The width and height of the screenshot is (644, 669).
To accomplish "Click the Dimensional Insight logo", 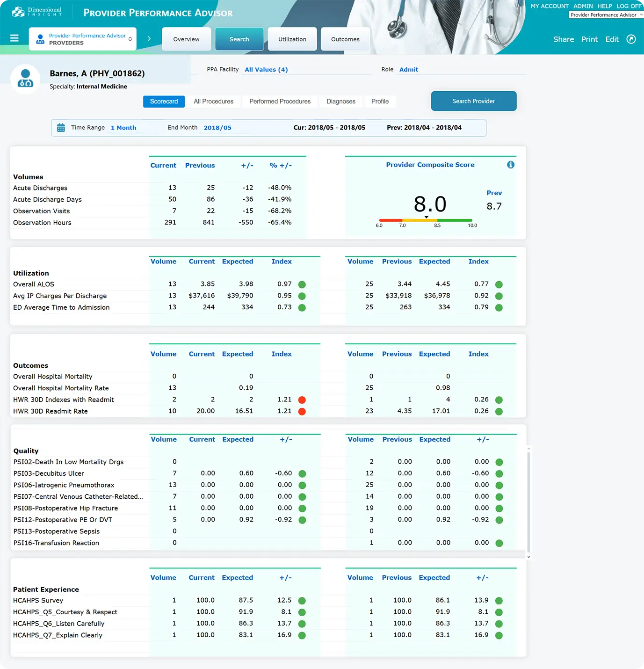I will (x=37, y=12).
